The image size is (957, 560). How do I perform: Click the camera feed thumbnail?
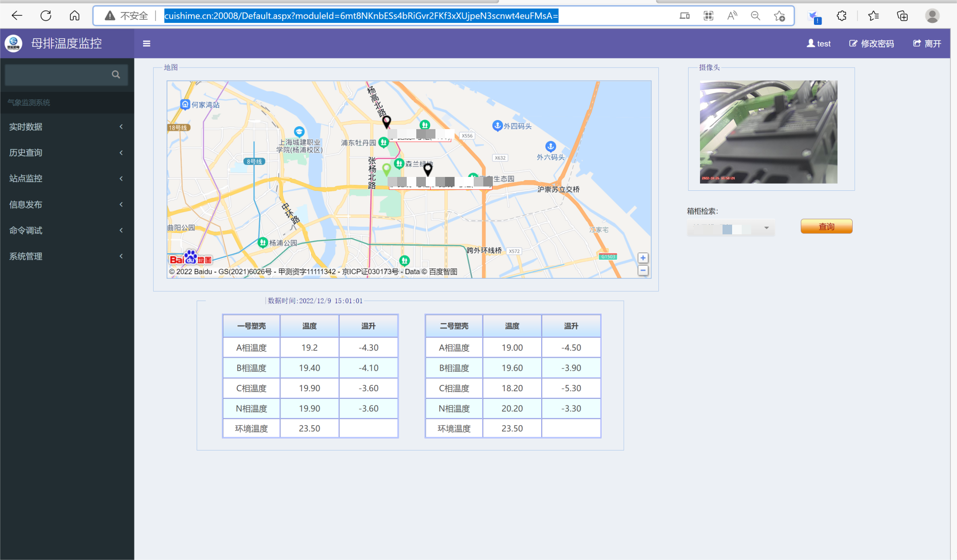click(x=768, y=132)
